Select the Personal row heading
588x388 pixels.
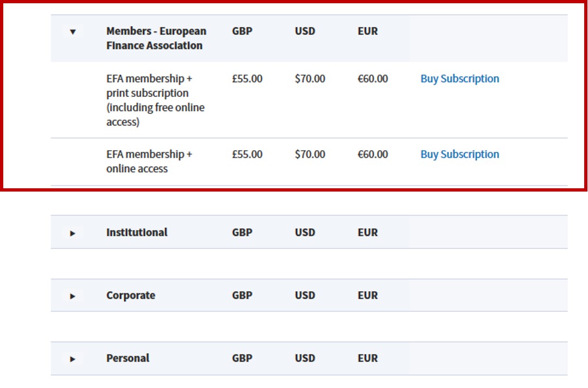click(128, 358)
